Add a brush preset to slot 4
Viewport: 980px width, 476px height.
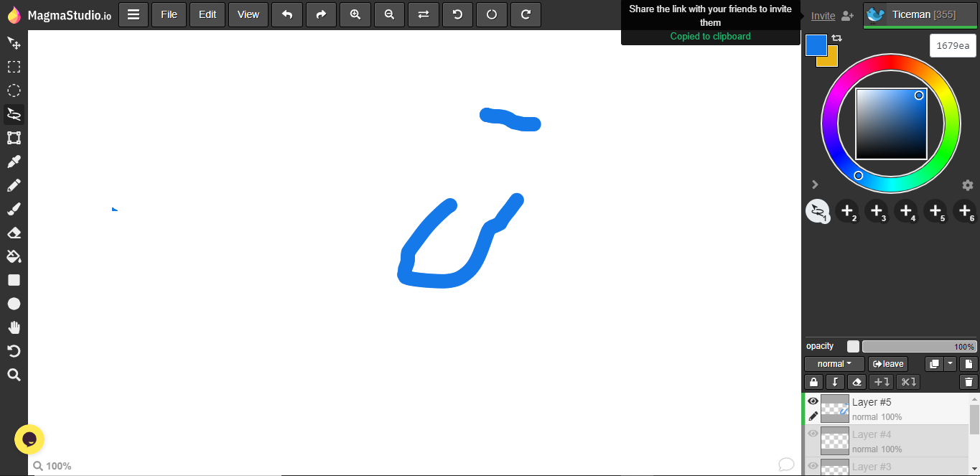tap(906, 211)
